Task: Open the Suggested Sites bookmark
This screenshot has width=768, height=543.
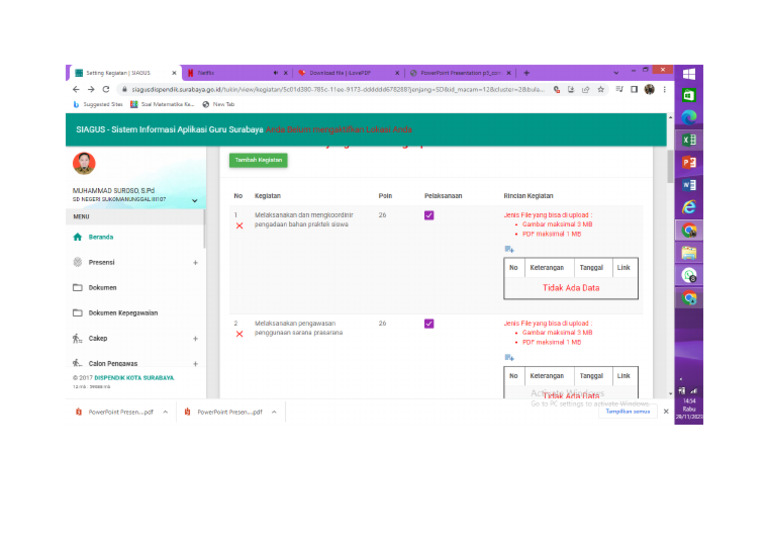Action: click(98, 104)
